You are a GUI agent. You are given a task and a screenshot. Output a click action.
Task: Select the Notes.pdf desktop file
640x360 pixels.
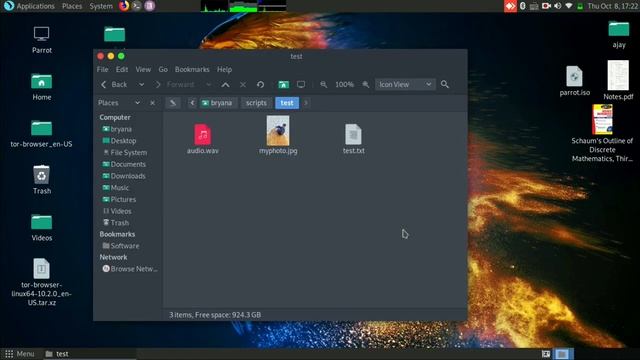(618, 80)
